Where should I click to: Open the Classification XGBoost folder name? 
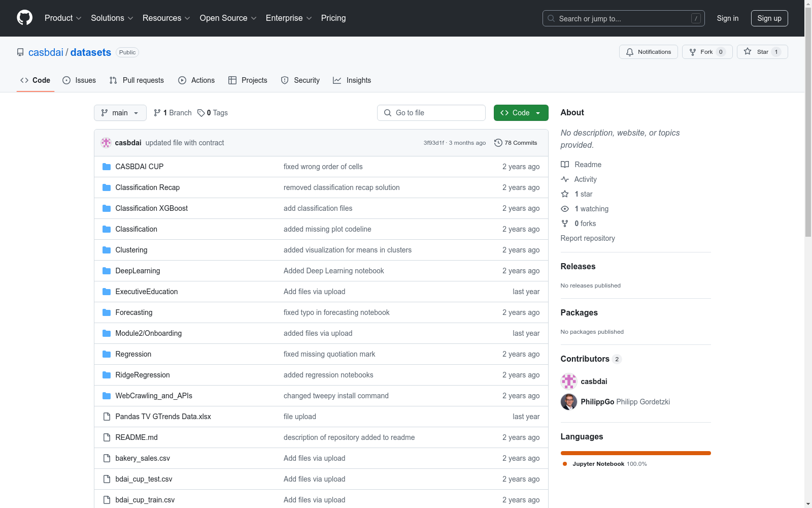pos(152,208)
